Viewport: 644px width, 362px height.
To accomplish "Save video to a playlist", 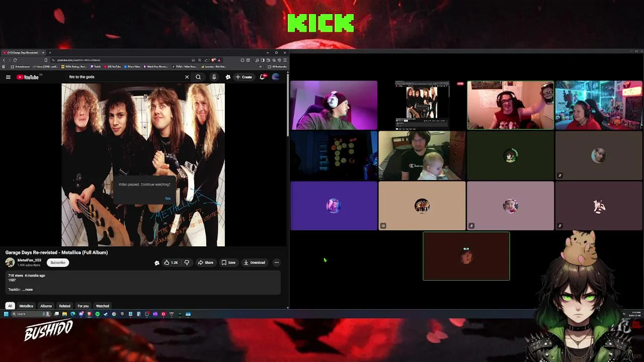I will (x=228, y=262).
